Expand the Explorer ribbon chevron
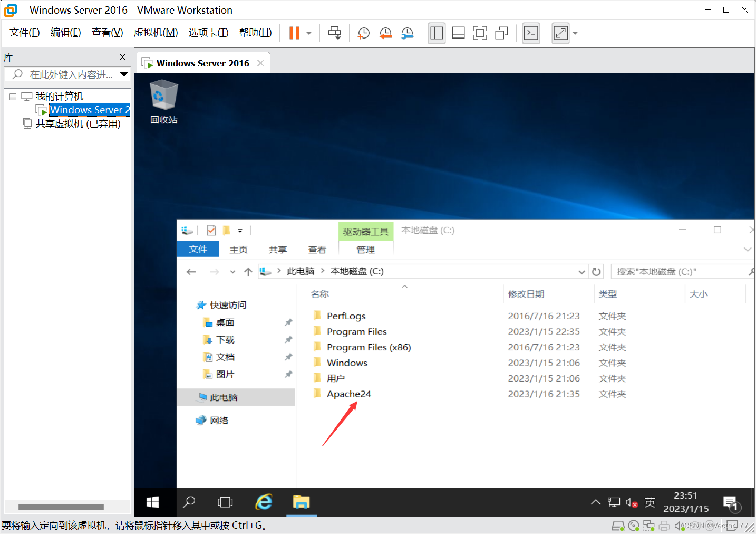756x534 pixels. tap(747, 249)
